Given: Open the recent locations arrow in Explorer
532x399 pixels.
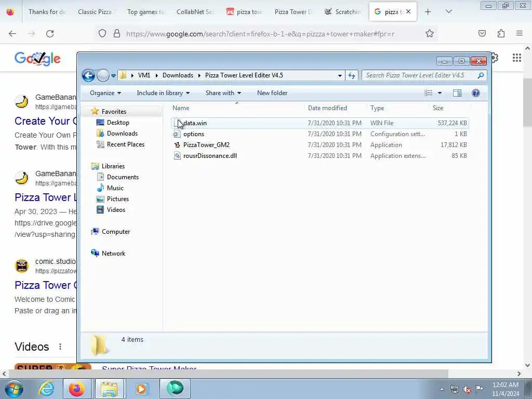Looking at the screenshot, I should coord(113,76).
